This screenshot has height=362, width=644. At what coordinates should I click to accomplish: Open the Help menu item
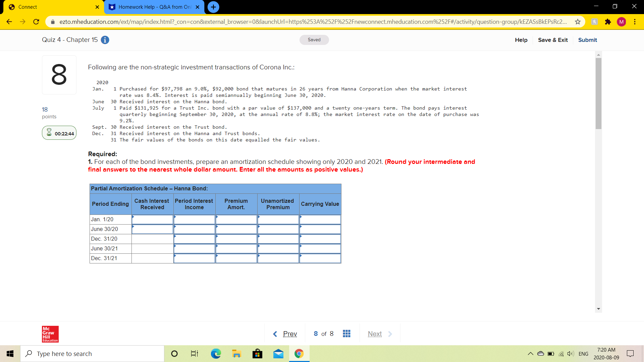[521, 40]
